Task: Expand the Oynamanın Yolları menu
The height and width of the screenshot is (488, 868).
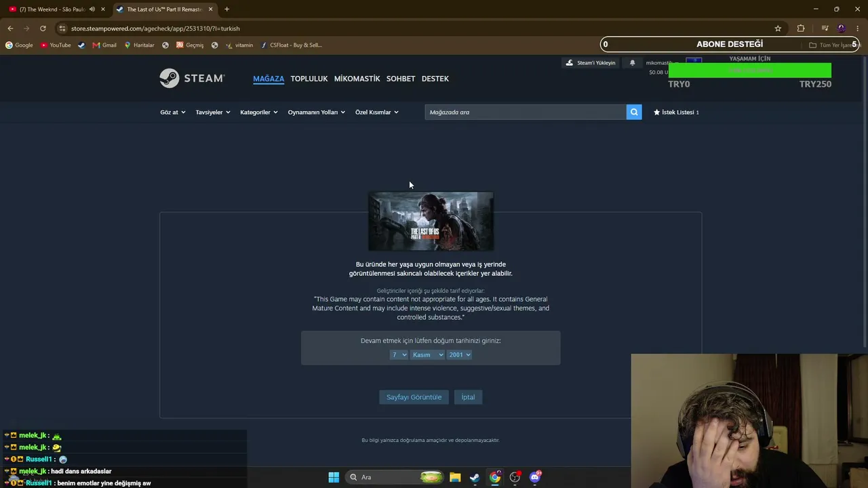Action: tap(317, 112)
